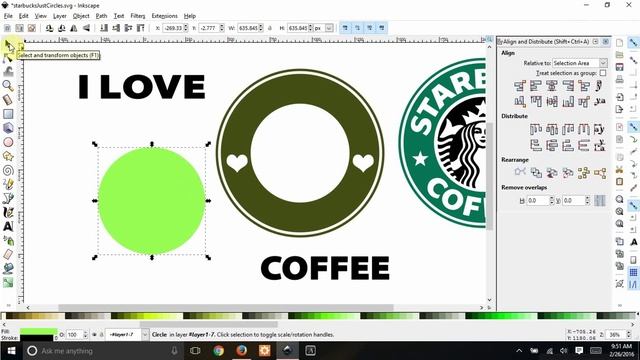Toggle lock width and height ratio
This screenshot has height=360, width=640.
tap(270, 28)
